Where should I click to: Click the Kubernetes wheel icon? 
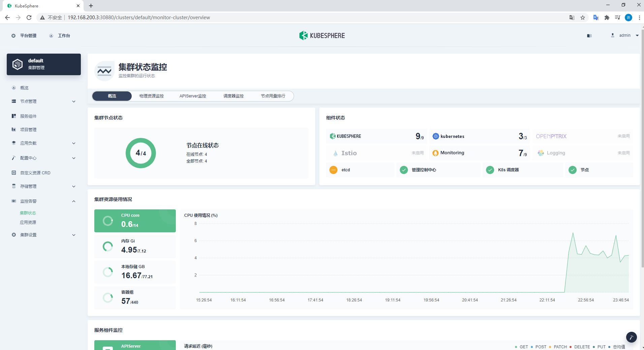tap(436, 136)
